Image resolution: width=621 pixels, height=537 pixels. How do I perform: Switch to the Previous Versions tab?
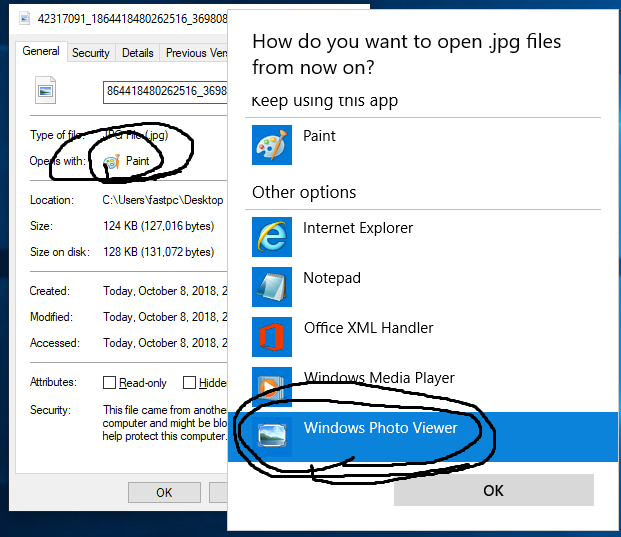coord(194,53)
